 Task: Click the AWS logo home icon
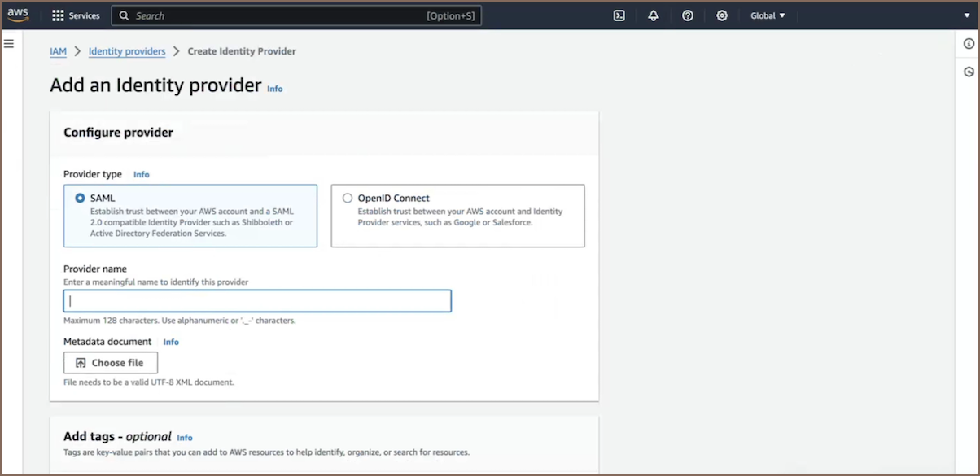[x=18, y=15]
